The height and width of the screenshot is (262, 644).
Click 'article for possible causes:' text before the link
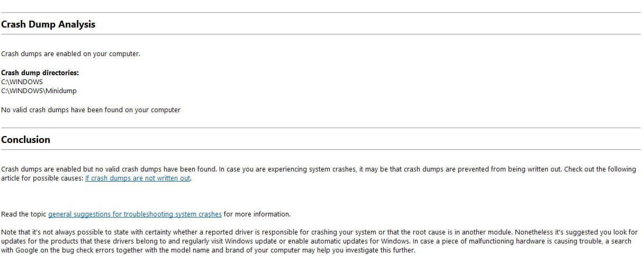(x=42, y=178)
